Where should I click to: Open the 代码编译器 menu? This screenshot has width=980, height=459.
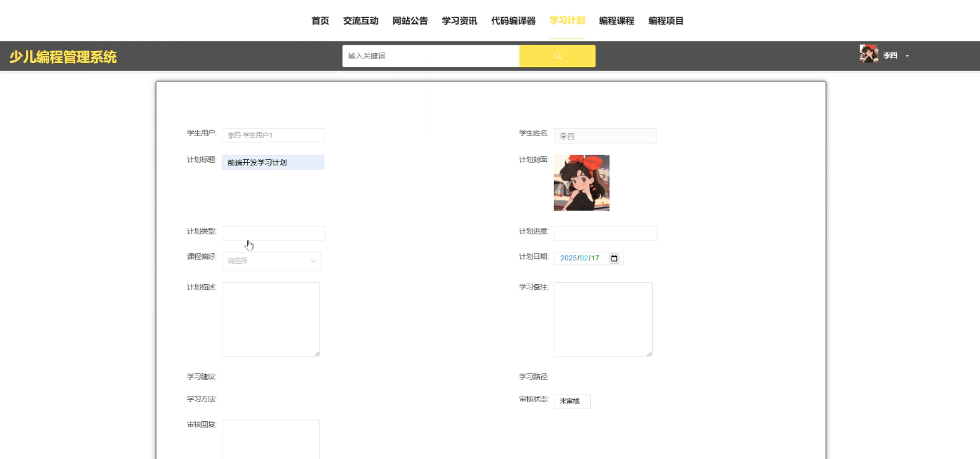click(x=513, y=21)
